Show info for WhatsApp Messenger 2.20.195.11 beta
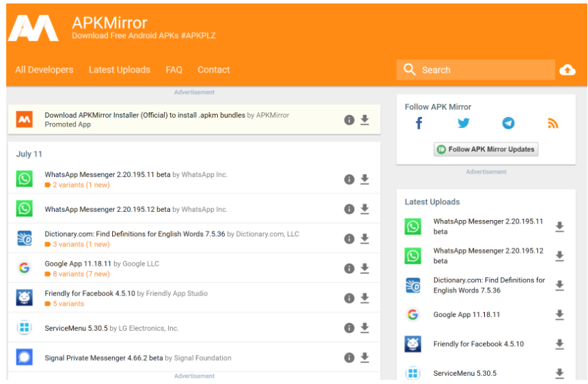The height and width of the screenshot is (384, 588). pos(349,180)
